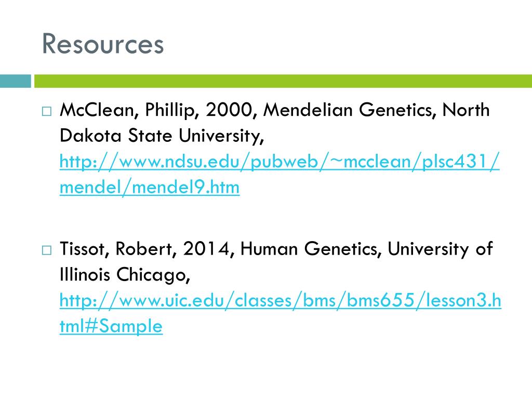Click the square bullet before Tissot
The image size is (532, 399).
point(47,250)
